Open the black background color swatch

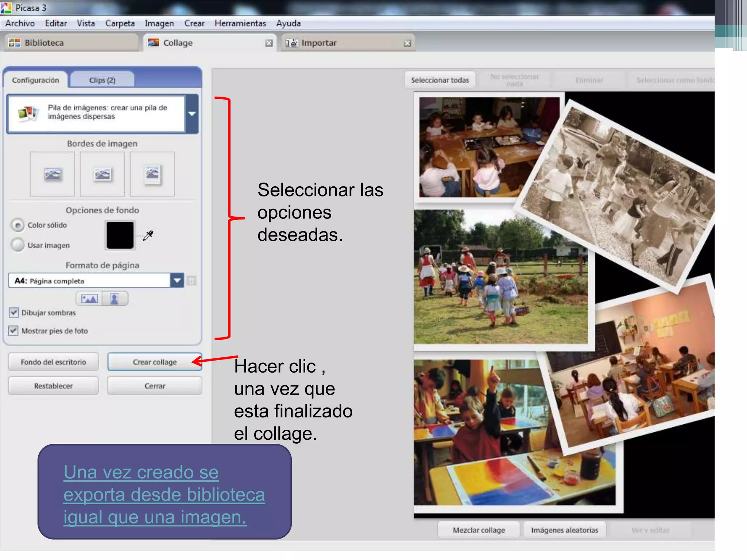(x=120, y=235)
